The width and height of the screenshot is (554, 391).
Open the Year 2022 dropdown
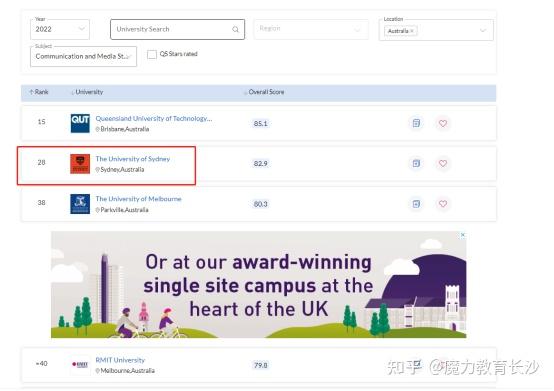[60, 29]
